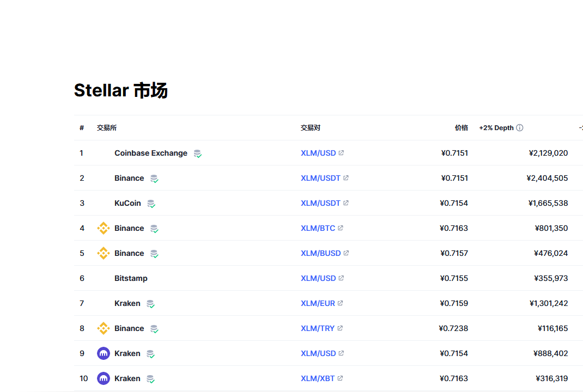The width and height of the screenshot is (583, 392).
Task: Click Kraken logo in row 9
Action: click(x=104, y=353)
